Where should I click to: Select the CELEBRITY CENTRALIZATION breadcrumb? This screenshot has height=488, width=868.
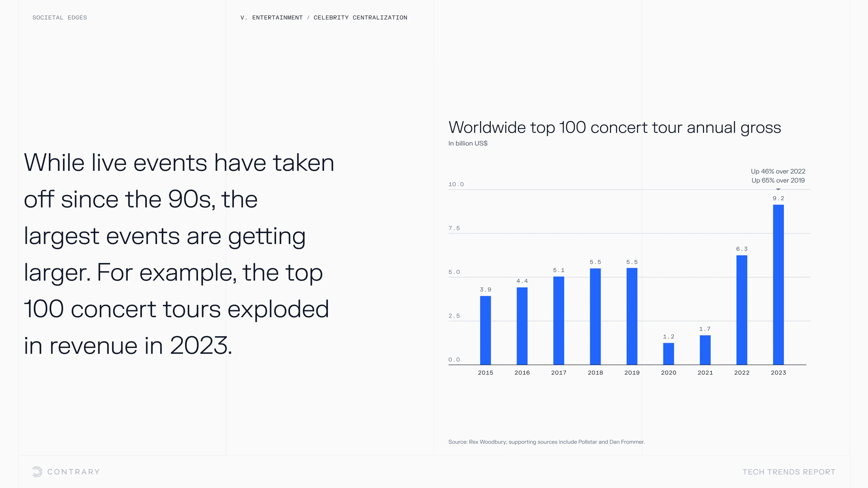pyautogui.click(x=360, y=17)
